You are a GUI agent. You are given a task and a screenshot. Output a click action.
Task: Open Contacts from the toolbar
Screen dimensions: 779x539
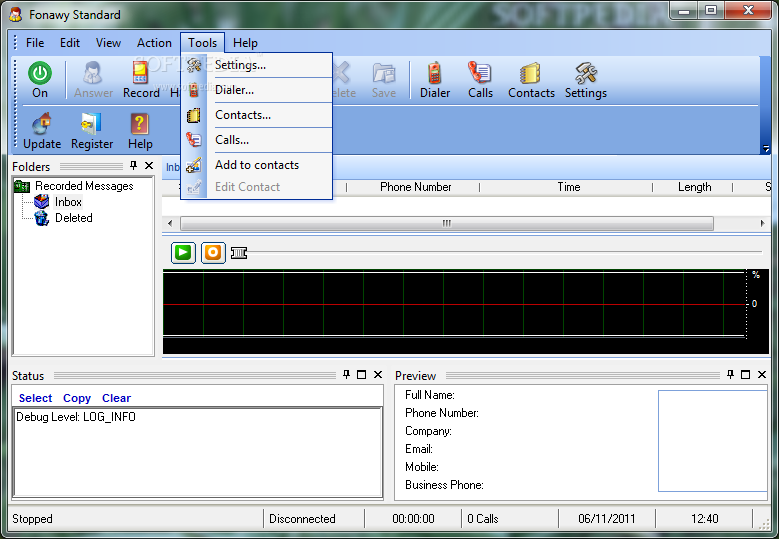(531, 79)
